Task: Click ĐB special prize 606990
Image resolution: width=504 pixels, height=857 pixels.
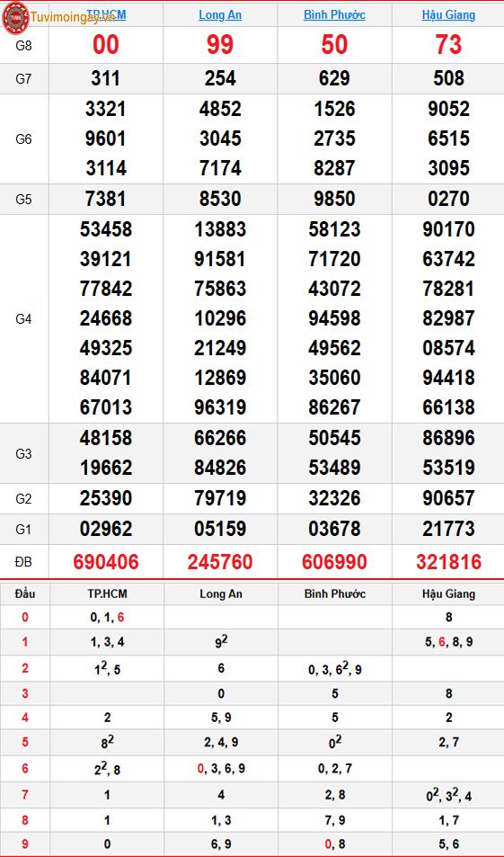Action: coord(334,562)
